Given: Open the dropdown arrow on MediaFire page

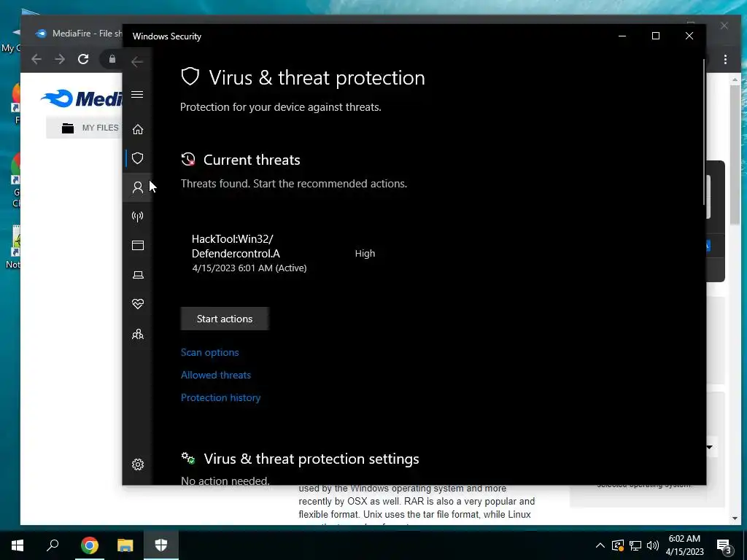Looking at the screenshot, I should coord(709,447).
